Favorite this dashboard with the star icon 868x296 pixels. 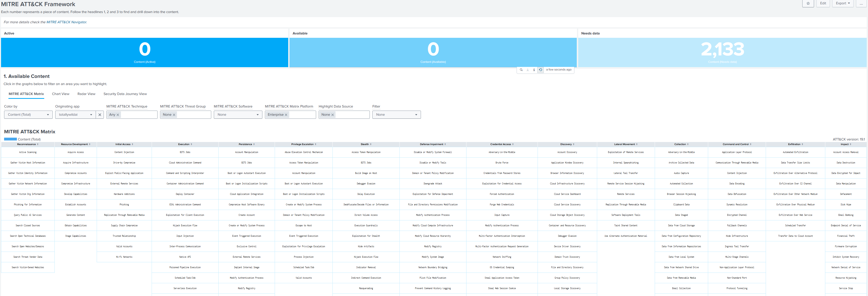pyautogui.click(x=808, y=3)
